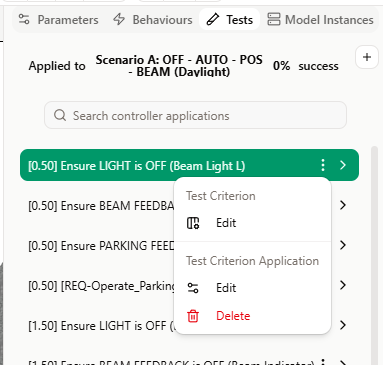Screen dimensions: 383x365
Task: Expand the Ensure BEAM FEEDBA row chevron
Action: point(343,205)
